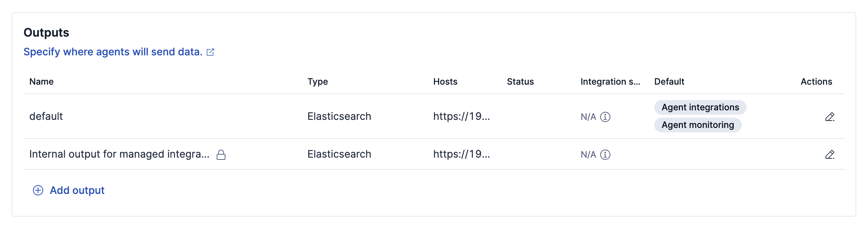Select the Status column header
This screenshot has width=868, height=228.
(520, 81)
